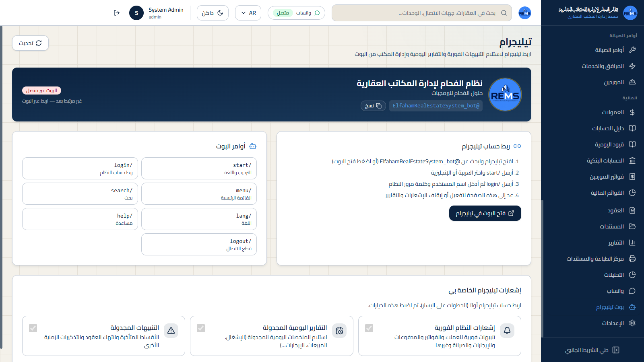Click the round REMS avatar in the bot banner

pos(505,95)
